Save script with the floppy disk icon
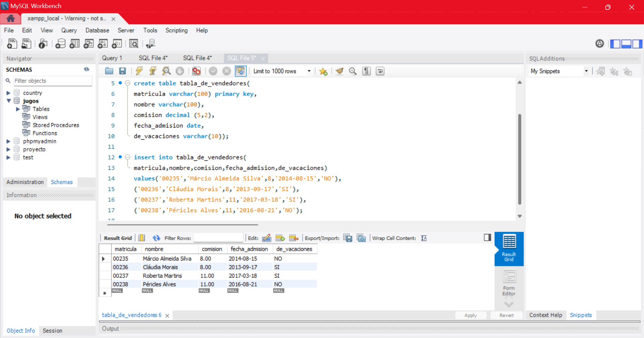644x338 pixels. click(122, 71)
